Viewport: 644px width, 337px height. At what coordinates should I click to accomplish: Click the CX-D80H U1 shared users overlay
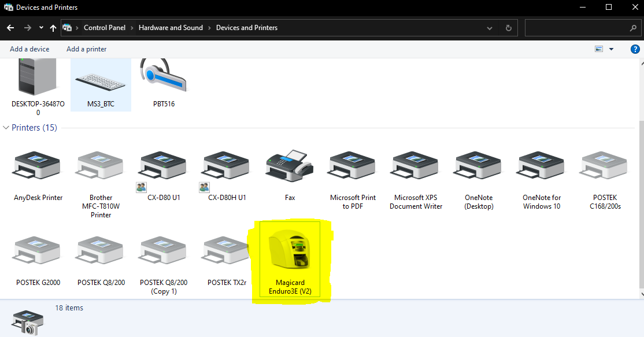coord(204,188)
